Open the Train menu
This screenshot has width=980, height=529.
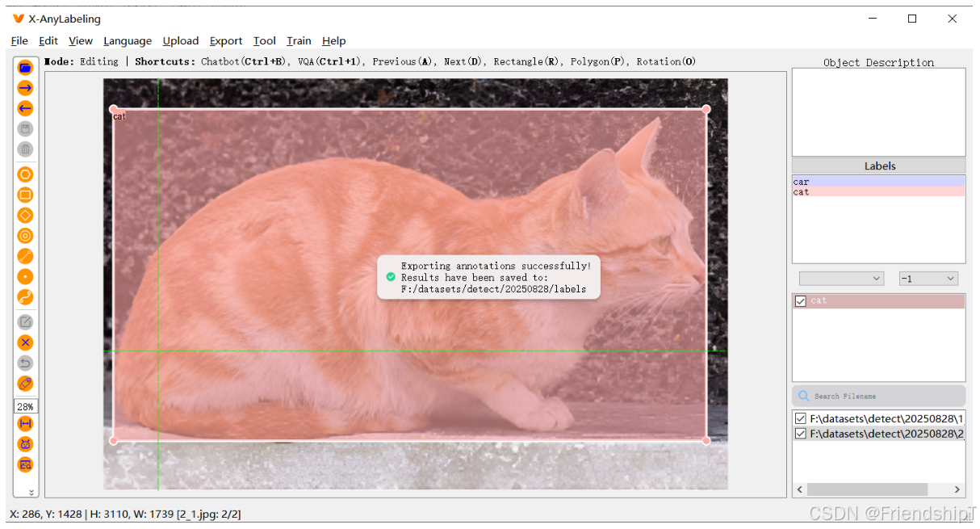click(x=299, y=40)
